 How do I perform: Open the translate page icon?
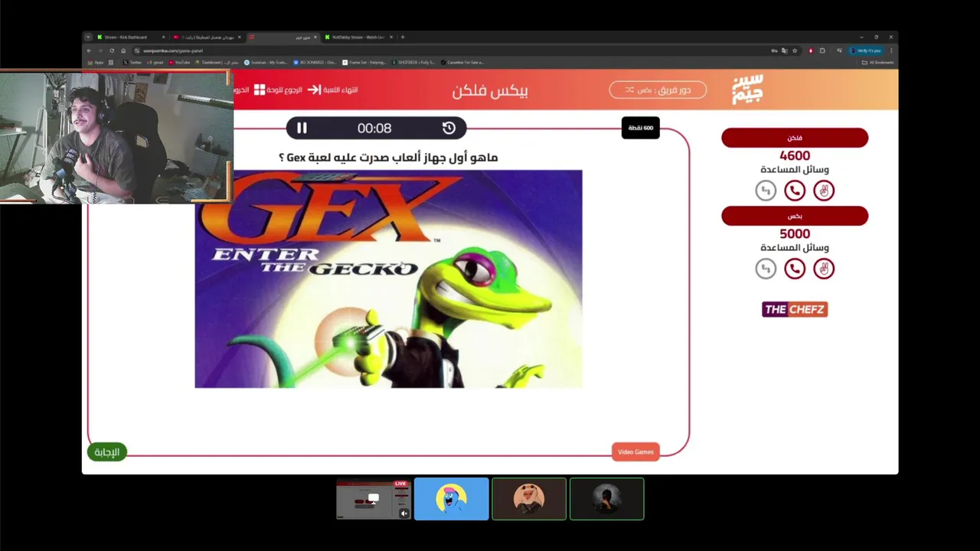tap(784, 51)
